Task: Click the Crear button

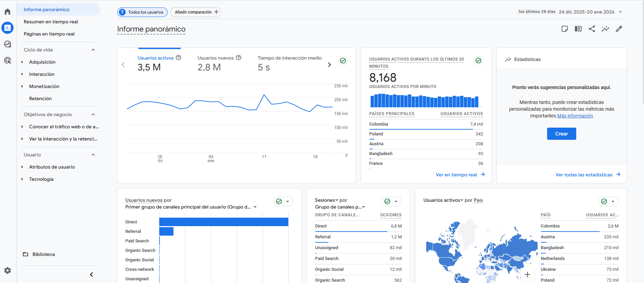Action: click(561, 134)
